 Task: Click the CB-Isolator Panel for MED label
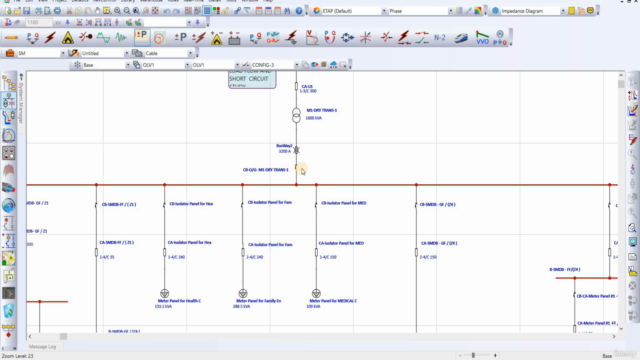pos(344,203)
